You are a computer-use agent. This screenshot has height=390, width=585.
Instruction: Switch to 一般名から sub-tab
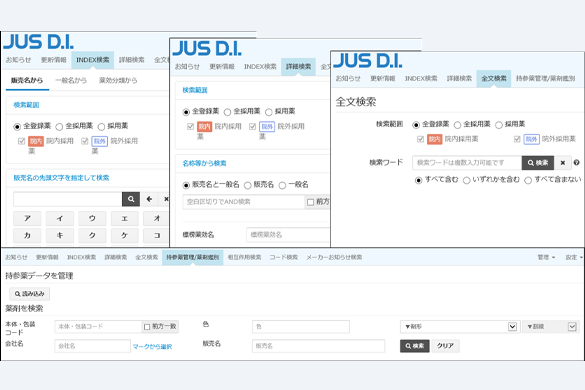coord(71,80)
